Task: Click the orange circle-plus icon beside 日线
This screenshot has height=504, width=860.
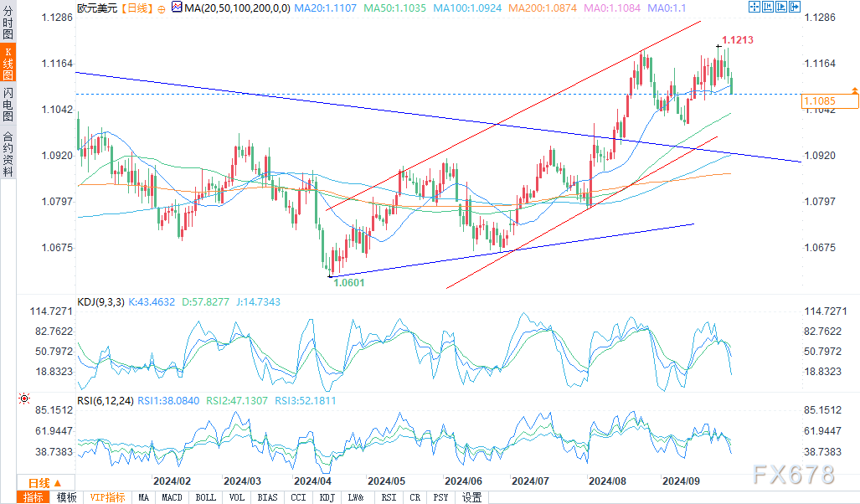Action: [162, 8]
